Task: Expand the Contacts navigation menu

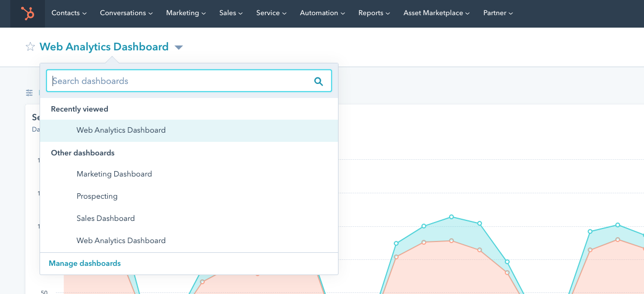Action: 69,13
